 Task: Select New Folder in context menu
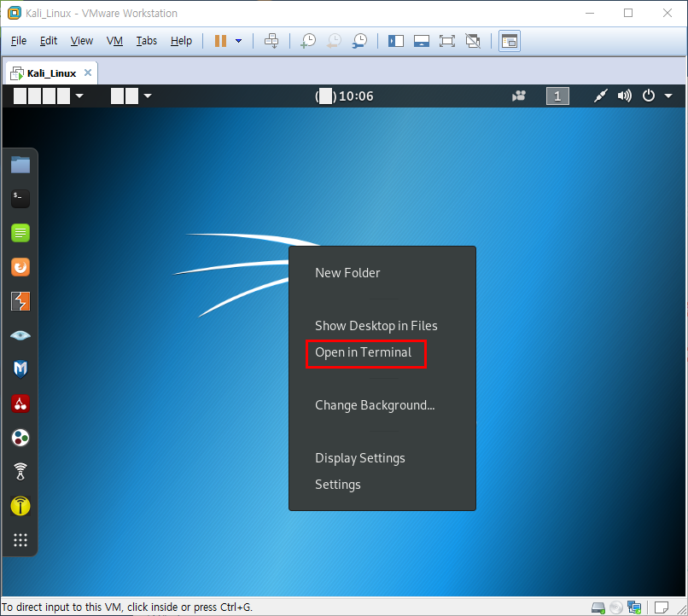click(x=347, y=273)
